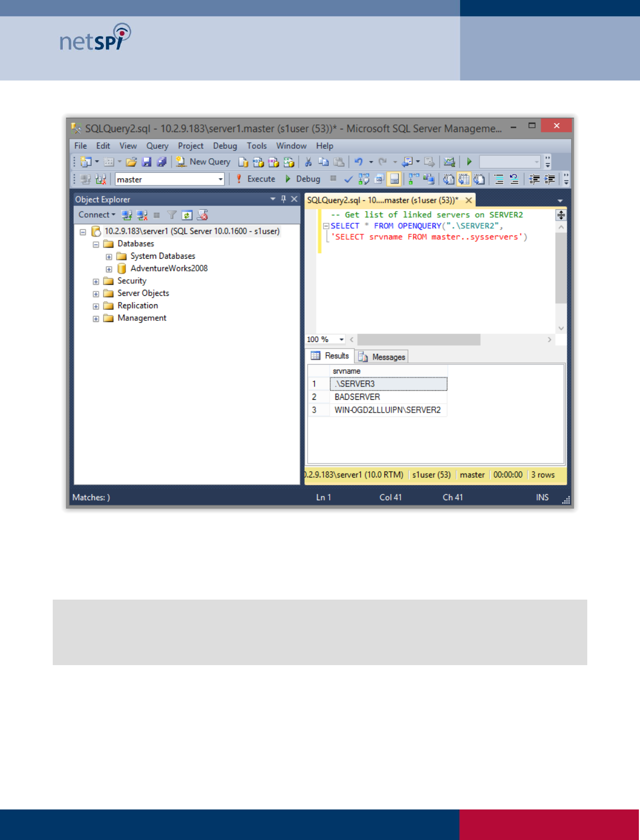The height and width of the screenshot is (840, 640).
Task: Click the Uncomment Selected Lines icon
Action: click(514, 179)
